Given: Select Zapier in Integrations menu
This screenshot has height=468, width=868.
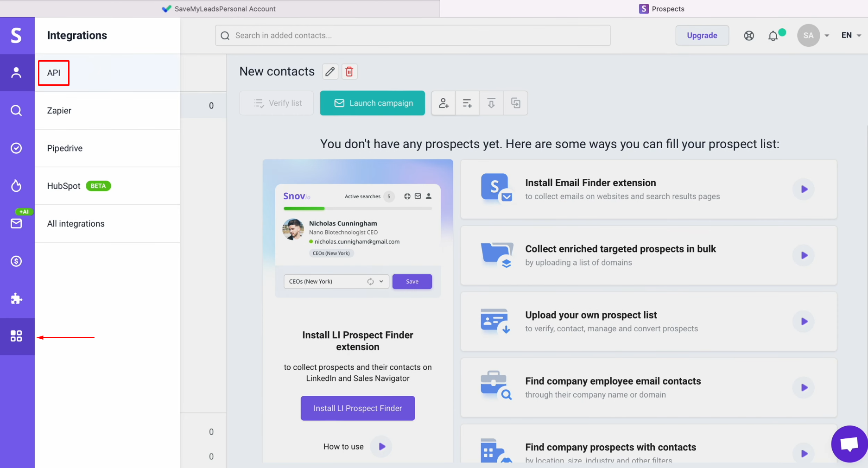Looking at the screenshot, I should pos(108,110).
